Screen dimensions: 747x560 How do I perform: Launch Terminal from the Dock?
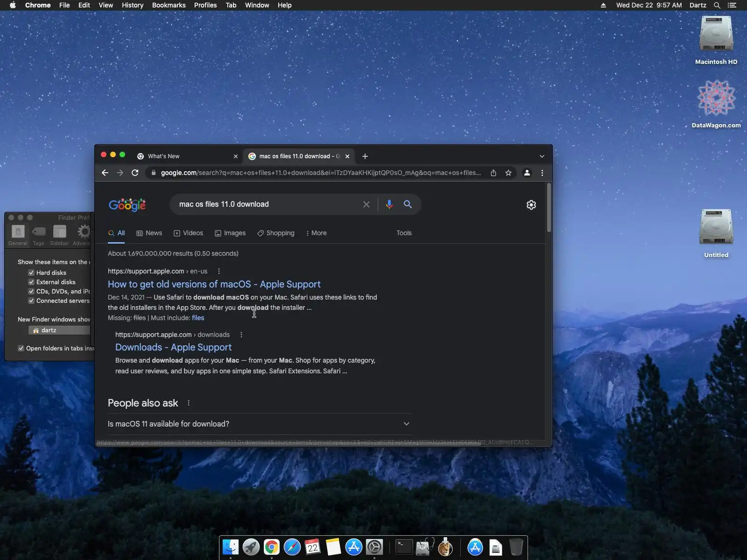pos(404,547)
